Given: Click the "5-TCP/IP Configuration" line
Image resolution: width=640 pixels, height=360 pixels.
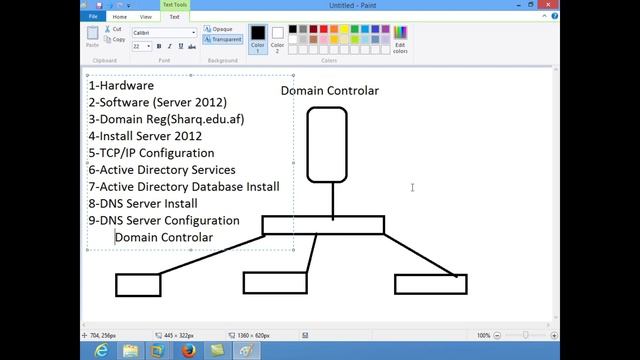Looking at the screenshot, I should click(x=151, y=153).
